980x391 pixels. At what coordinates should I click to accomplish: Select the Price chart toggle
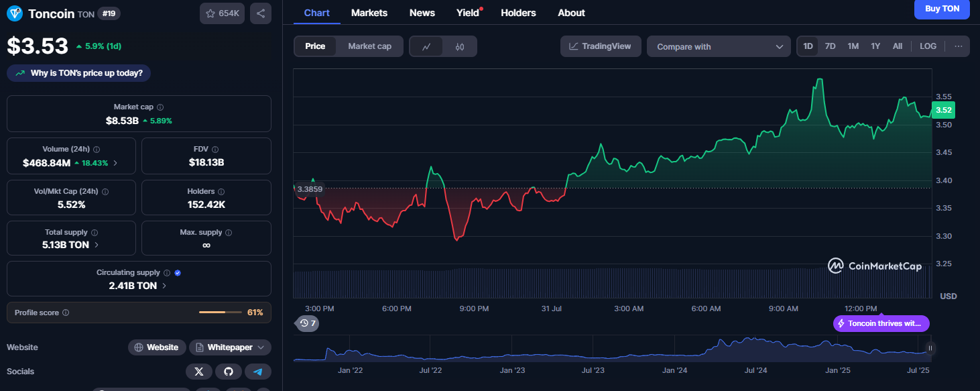(315, 46)
